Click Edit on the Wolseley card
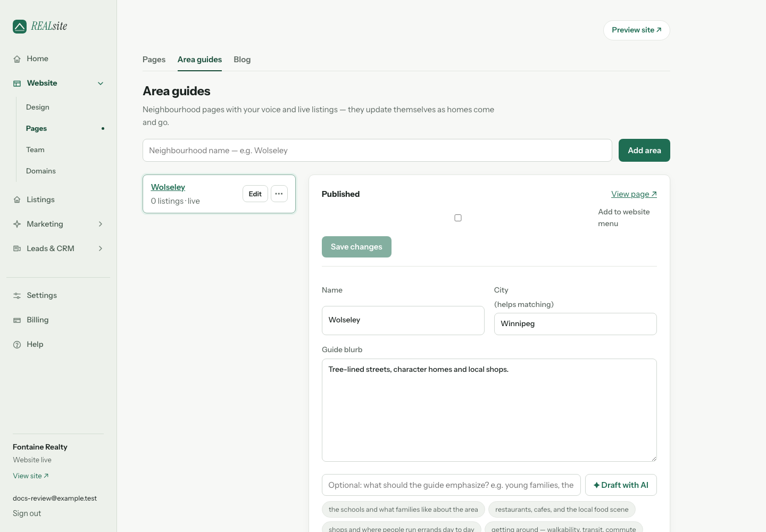The image size is (766, 532). coord(255,194)
